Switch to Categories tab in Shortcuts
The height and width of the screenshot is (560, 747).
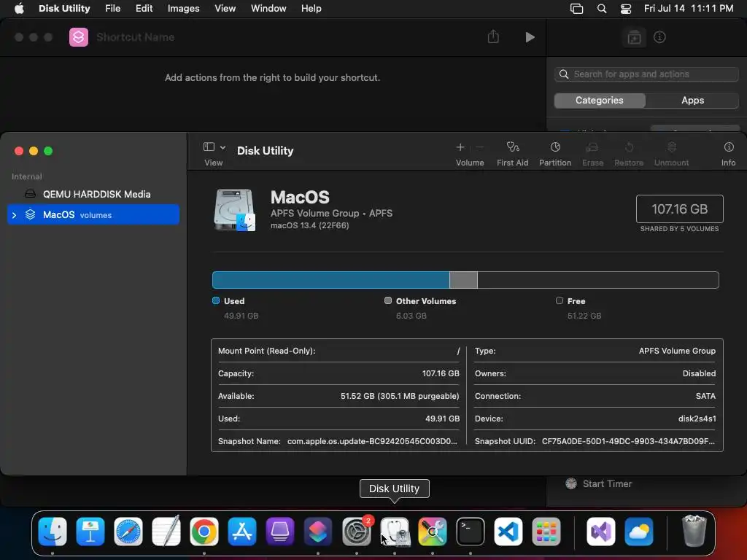600,101
